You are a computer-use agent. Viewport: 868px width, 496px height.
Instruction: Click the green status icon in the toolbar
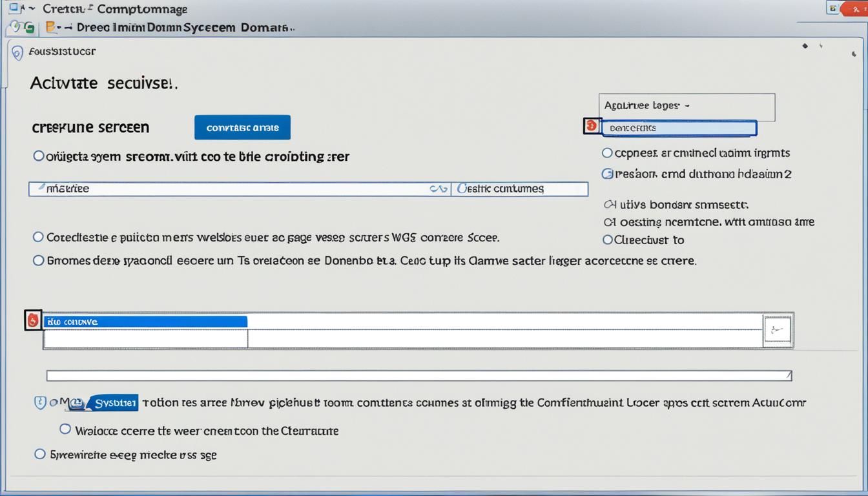click(30, 27)
